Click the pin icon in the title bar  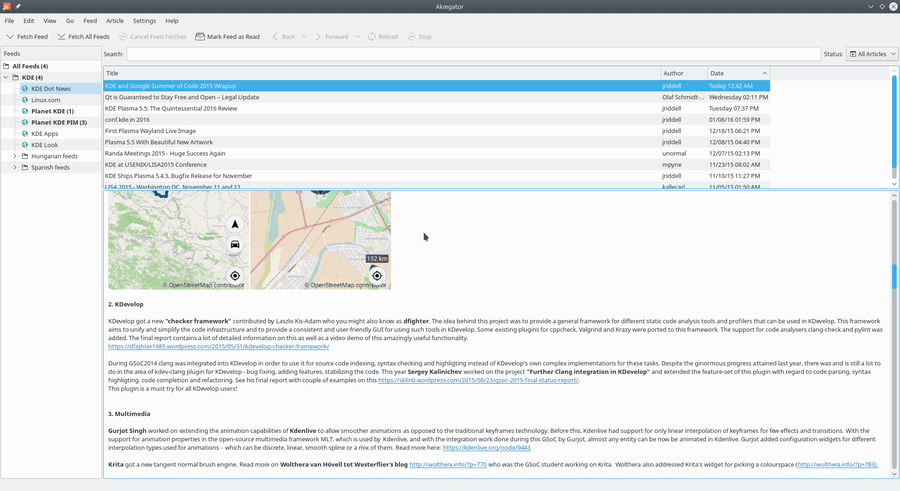[x=19, y=6]
